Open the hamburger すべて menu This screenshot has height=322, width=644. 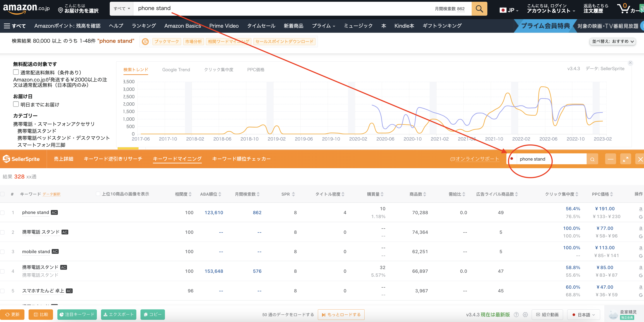[14, 26]
